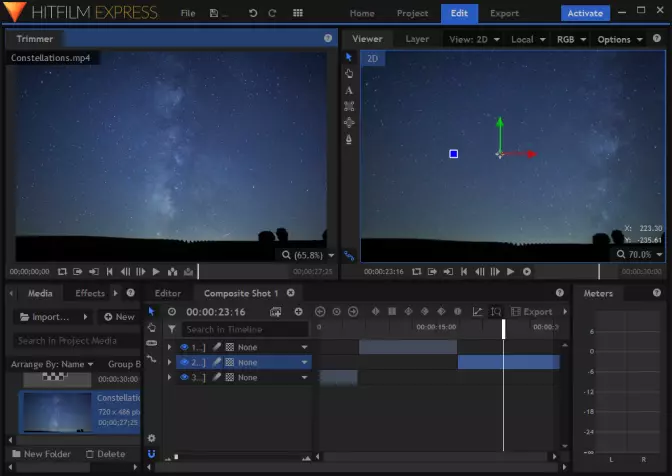The height and width of the screenshot is (476, 672).
Task: Toggle the eye icon on layer 3
Action: (184, 378)
